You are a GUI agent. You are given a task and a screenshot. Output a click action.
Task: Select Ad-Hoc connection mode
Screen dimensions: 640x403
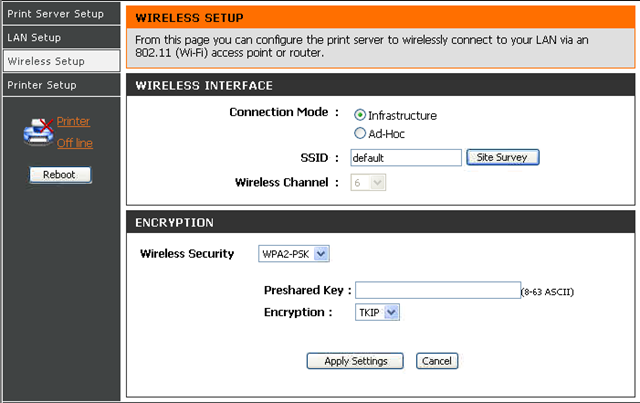tap(360, 133)
